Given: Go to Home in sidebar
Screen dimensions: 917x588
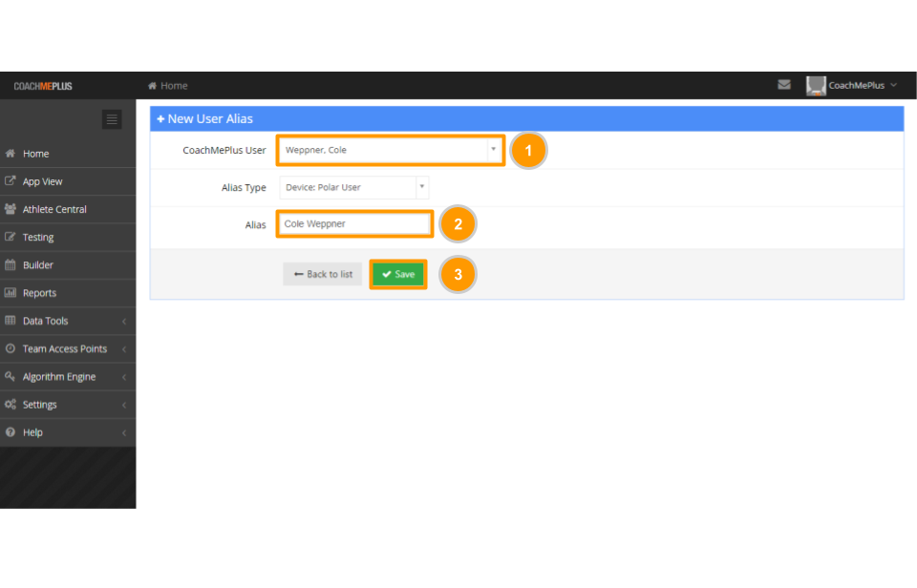Looking at the screenshot, I should [x=68, y=154].
